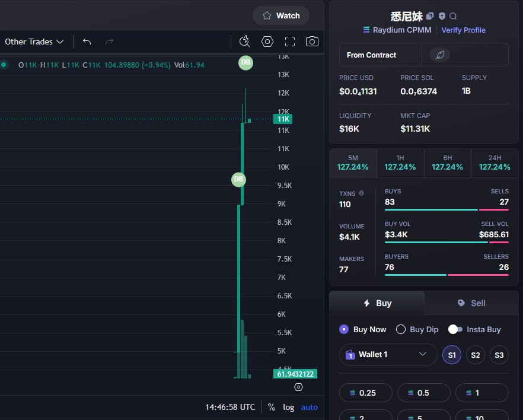523x420 pixels.
Task: Click the leaf icon tab
Action: pos(439,55)
